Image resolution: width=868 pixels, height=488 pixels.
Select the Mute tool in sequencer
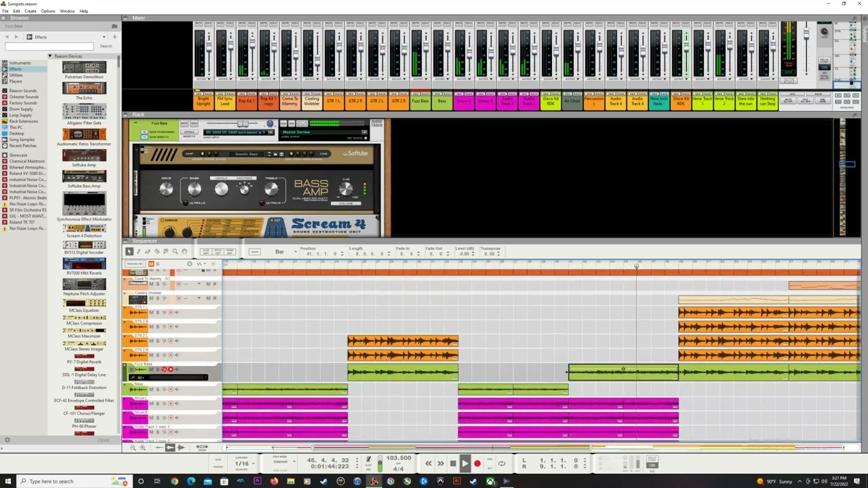click(x=165, y=251)
